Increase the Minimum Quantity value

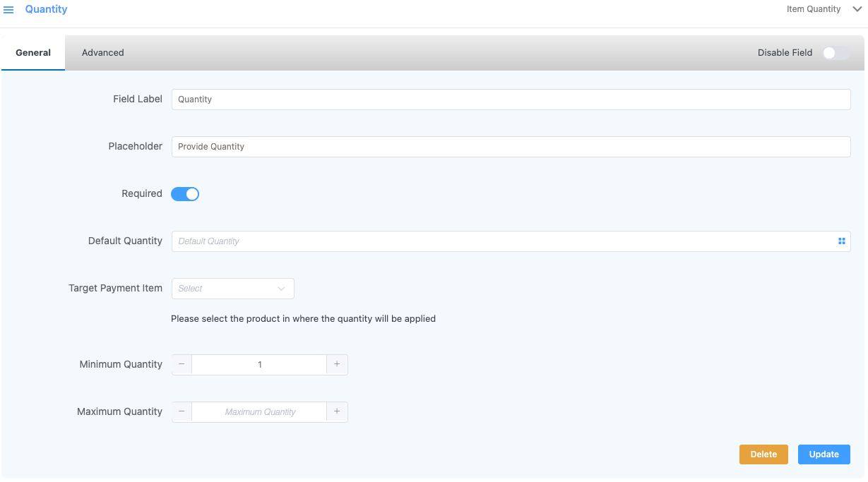pos(337,365)
